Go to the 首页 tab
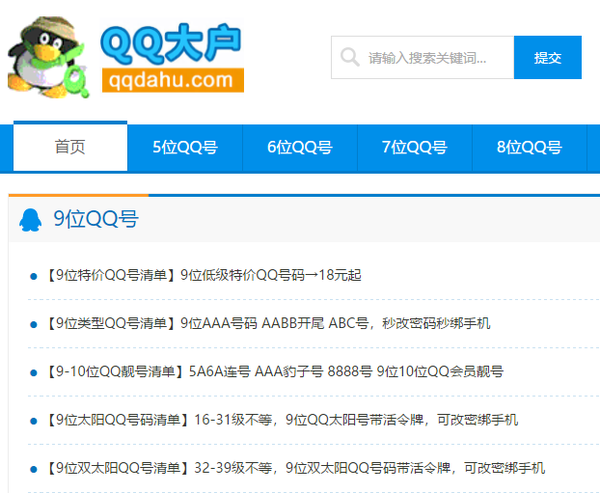Screen dimensions: 600x493 pos(70,147)
